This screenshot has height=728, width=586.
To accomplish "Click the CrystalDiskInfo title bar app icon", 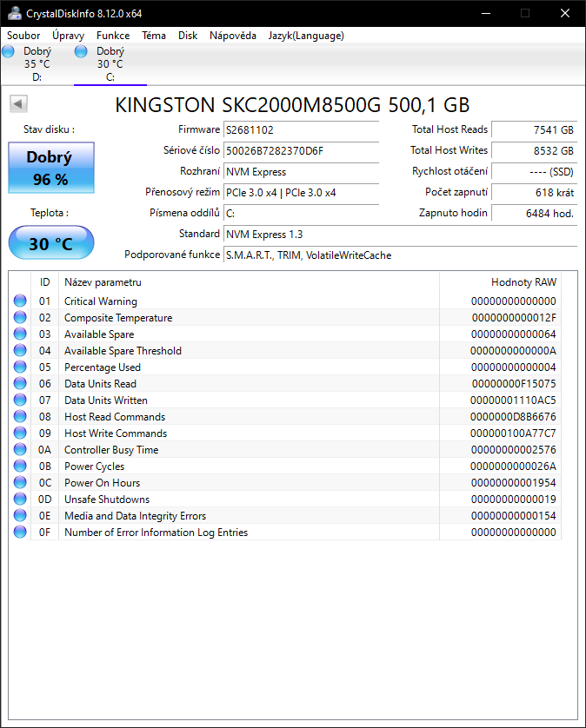I will point(15,13).
